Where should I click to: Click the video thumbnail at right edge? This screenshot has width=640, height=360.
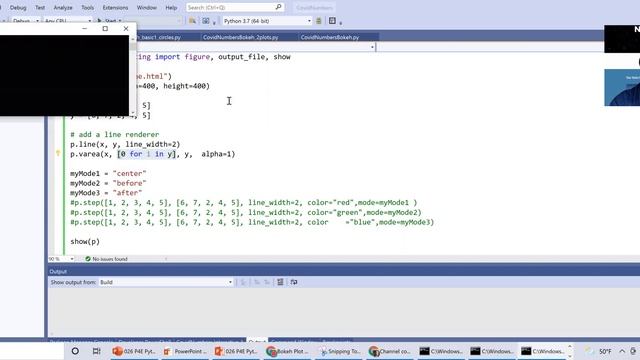point(622,87)
